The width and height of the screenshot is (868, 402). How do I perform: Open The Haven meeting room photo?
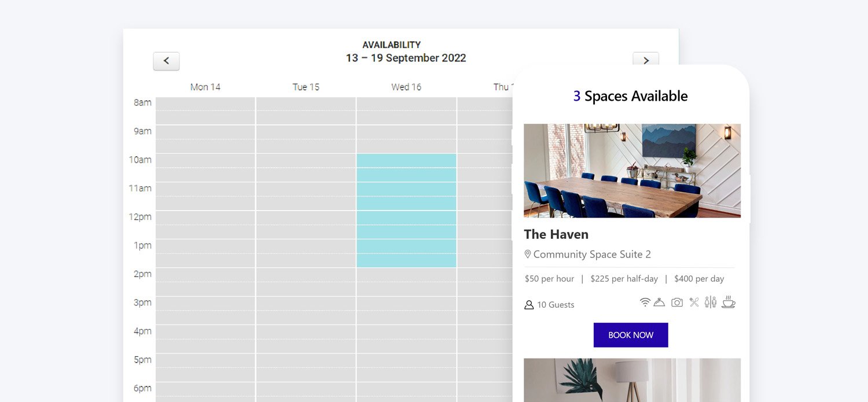632,171
